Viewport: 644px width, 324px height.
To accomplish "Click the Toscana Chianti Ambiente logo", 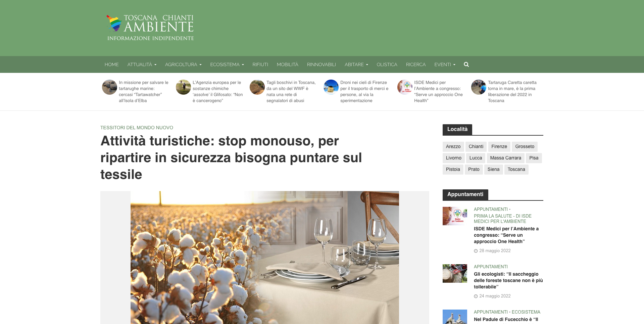I will 150,28.
